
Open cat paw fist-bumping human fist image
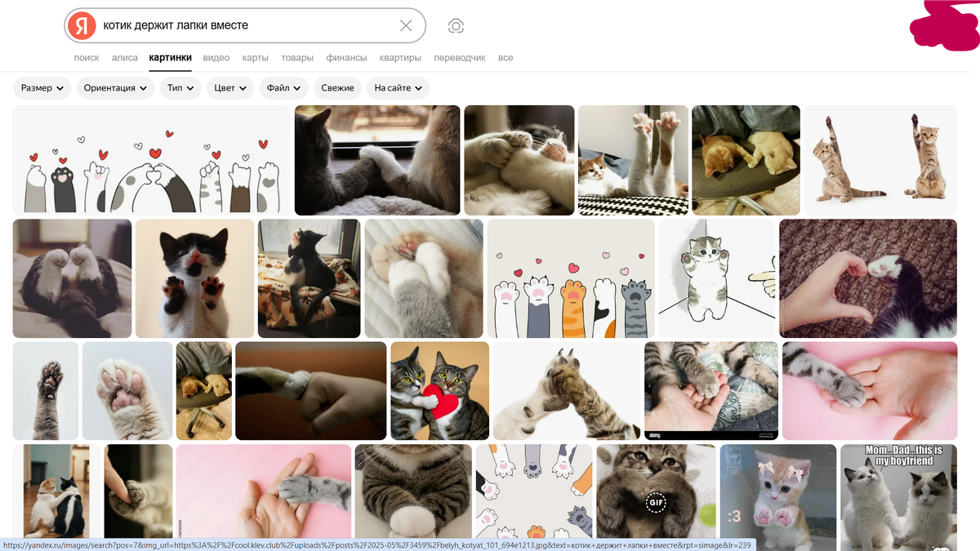point(311,391)
